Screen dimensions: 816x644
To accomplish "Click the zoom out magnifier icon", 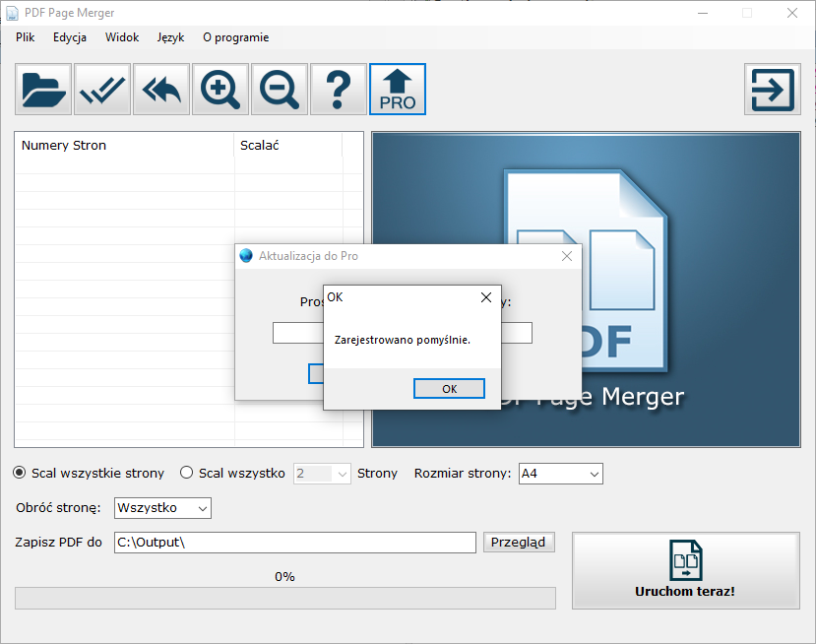I will (x=280, y=90).
